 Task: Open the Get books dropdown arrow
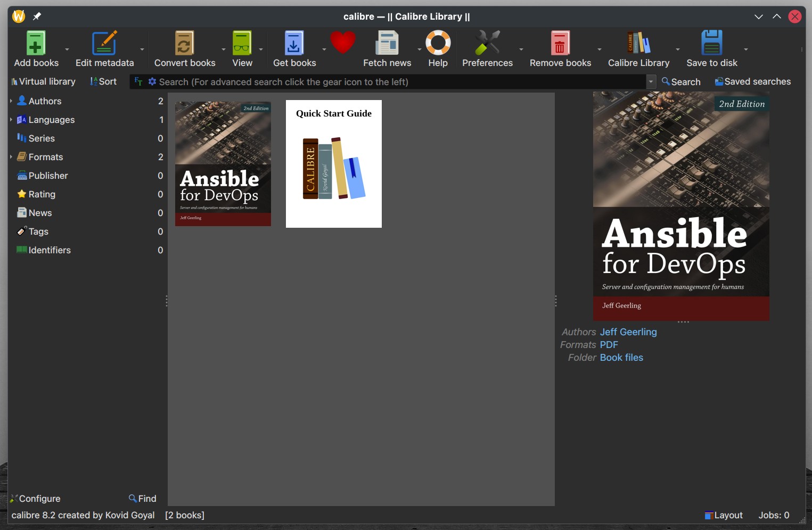point(324,49)
